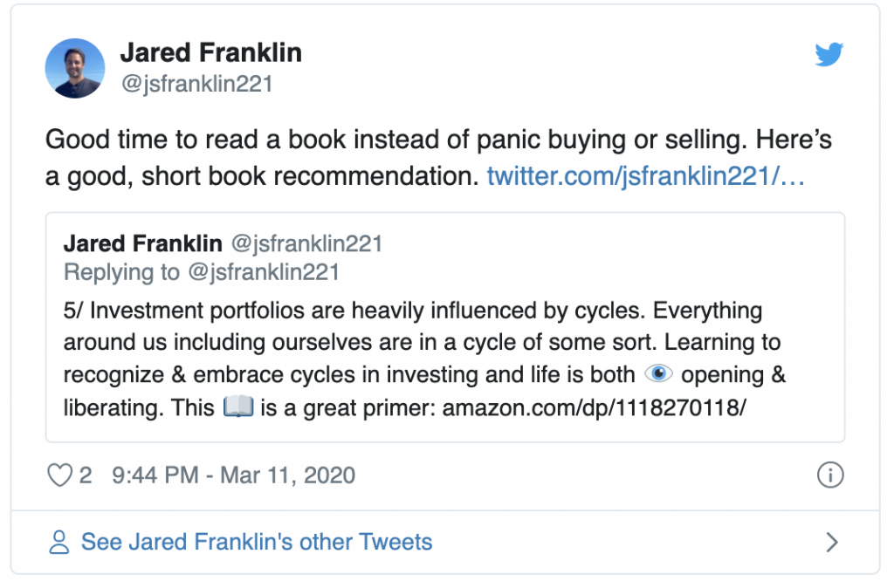
Task: Click the Twitter bird logo icon
Action: [829, 55]
